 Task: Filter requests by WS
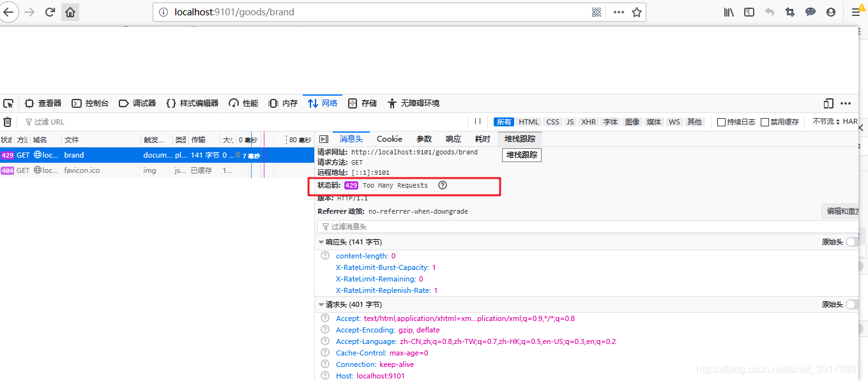point(674,122)
